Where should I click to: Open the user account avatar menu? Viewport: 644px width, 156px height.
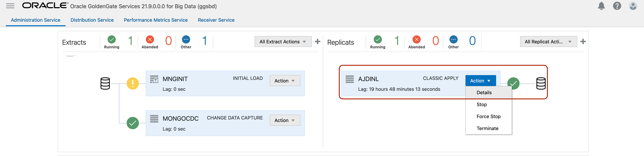click(x=633, y=6)
